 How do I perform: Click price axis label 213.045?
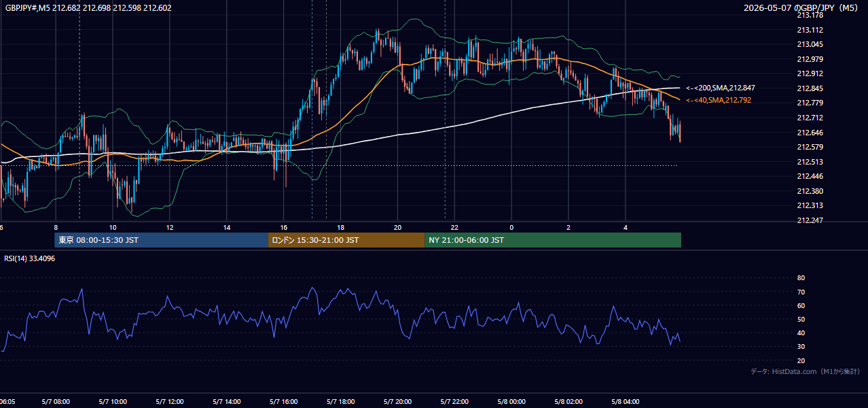pos(810,44)
